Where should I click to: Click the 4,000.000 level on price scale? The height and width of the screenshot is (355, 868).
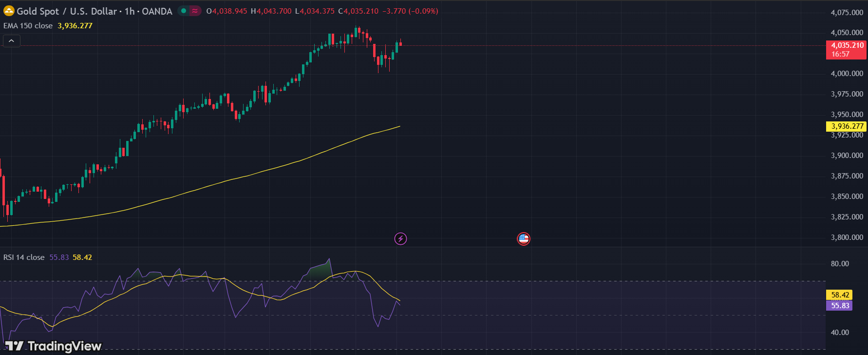click(847, 74)
